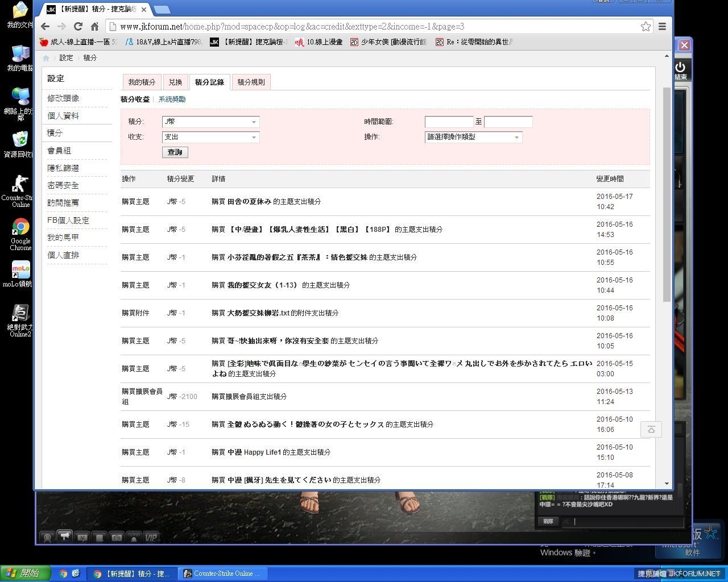Open 密碼安全 in settings sidebar
Viewport: 728px width, 582px height.
[63, 185]
